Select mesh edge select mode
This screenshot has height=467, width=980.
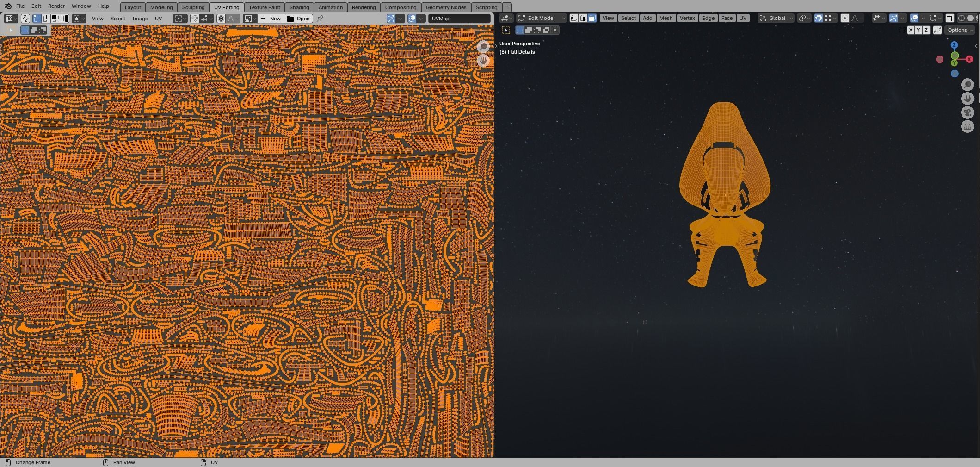coord(583,18)
